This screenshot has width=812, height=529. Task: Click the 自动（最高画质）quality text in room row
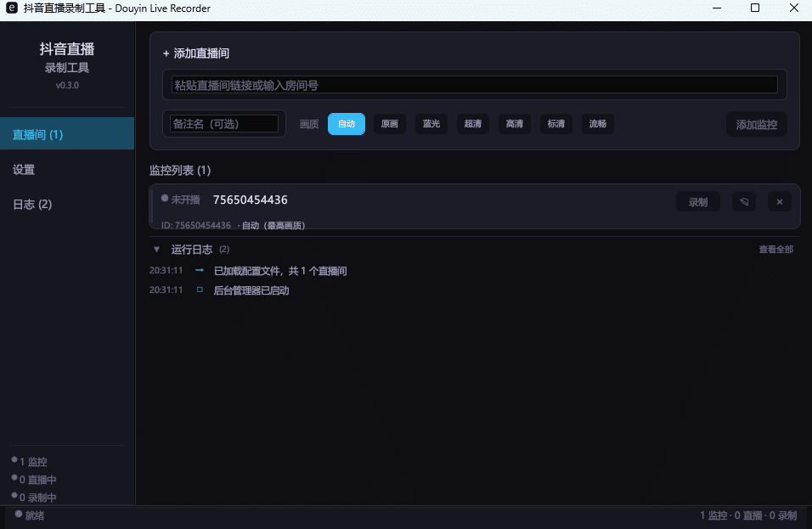click(273, 225)
